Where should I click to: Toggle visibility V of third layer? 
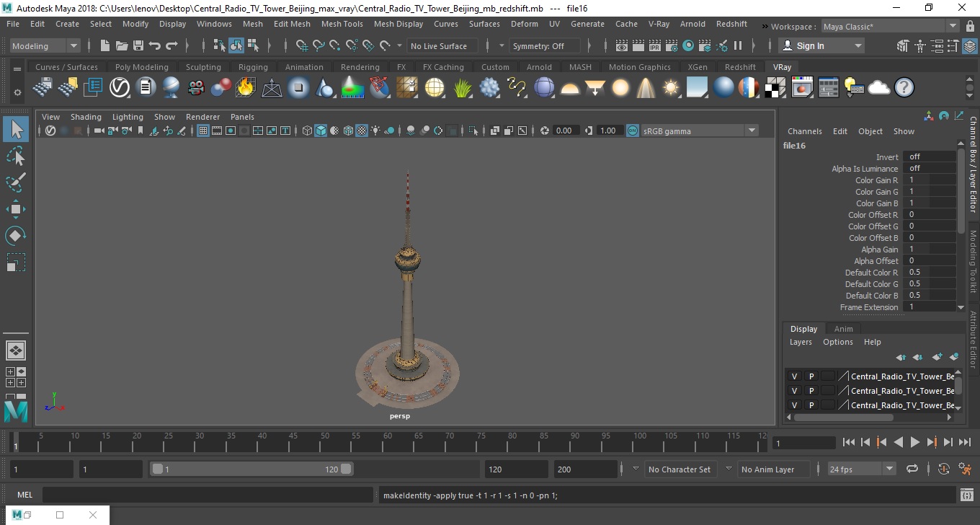tap(794, 405)
